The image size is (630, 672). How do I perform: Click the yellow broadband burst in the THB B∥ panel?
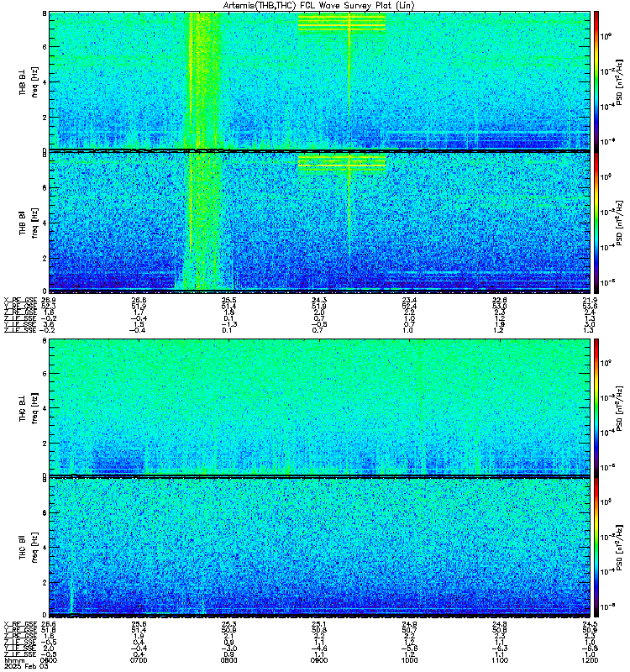click(202, 223)
